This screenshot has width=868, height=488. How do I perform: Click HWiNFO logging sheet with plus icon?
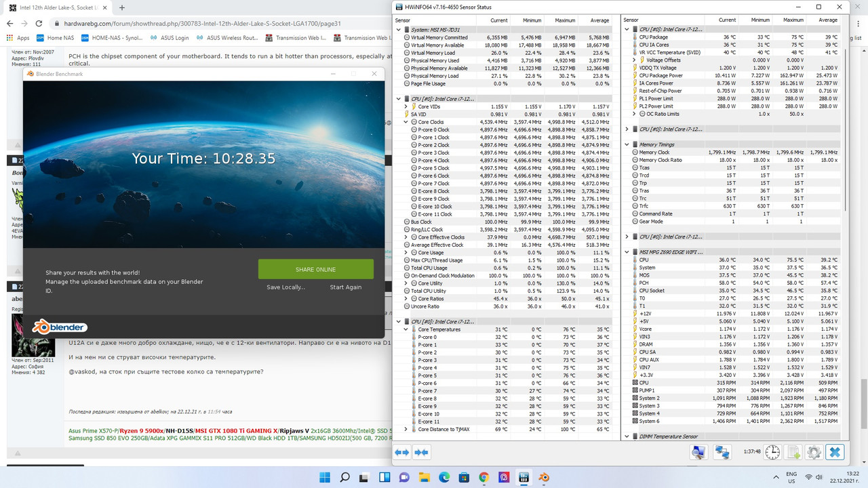coord(793,452)
